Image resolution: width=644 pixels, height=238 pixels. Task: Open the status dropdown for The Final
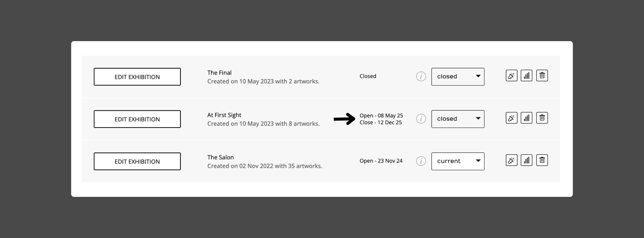click(x=458, y=77)
